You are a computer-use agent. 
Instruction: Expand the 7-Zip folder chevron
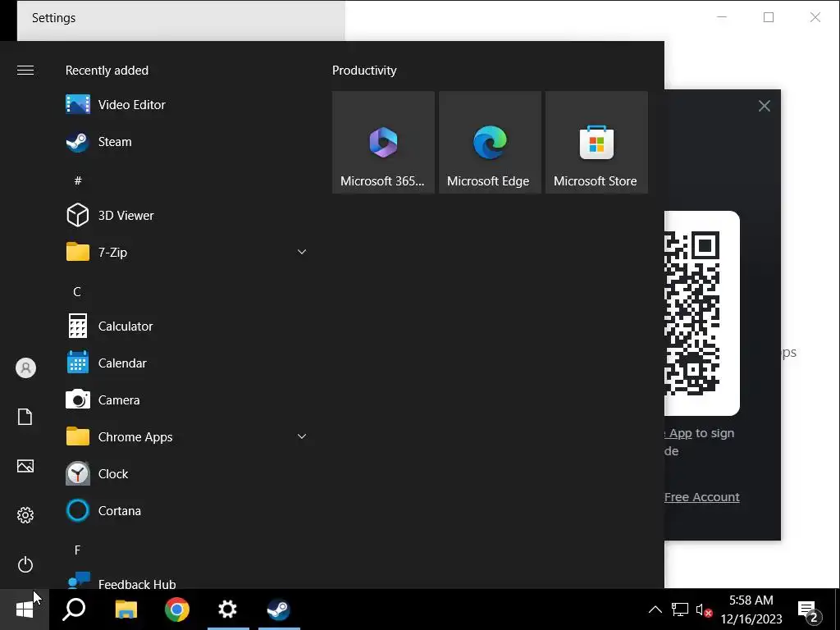[302, 252]
